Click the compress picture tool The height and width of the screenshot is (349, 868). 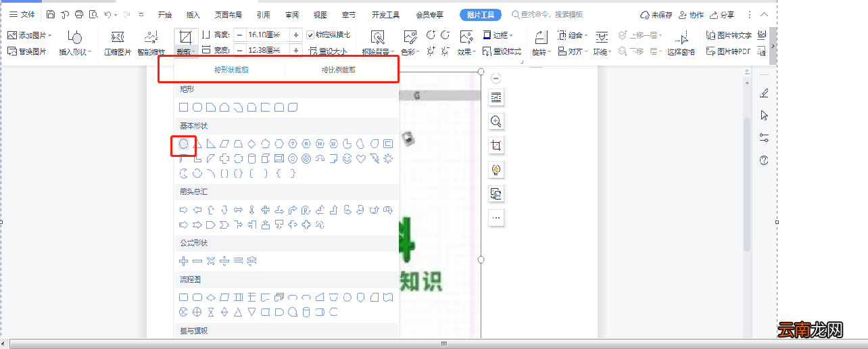[x=117, y=43]
